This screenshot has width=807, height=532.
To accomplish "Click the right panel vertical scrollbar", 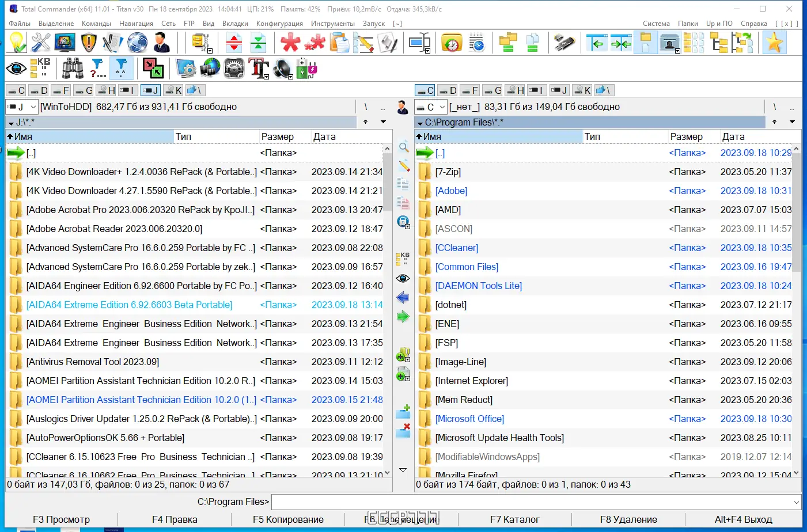I will [797, 310].
